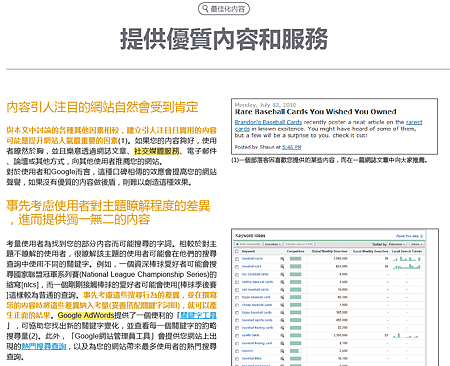Check the box for selling baseball cards
The width and height of the screenshot is (450, 366).
(x=237, y=282)
